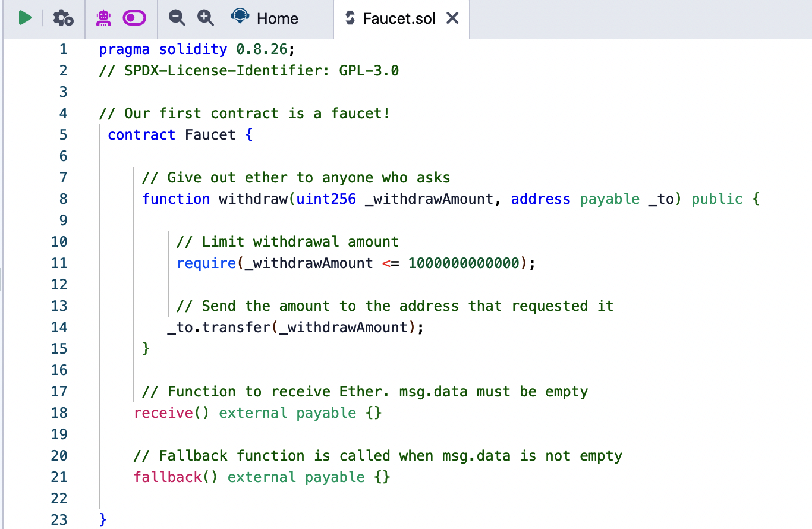Click line number 1 beside the pragma statement
The width and height of the screenshot is (812, 529).
(x=63, y=49)
